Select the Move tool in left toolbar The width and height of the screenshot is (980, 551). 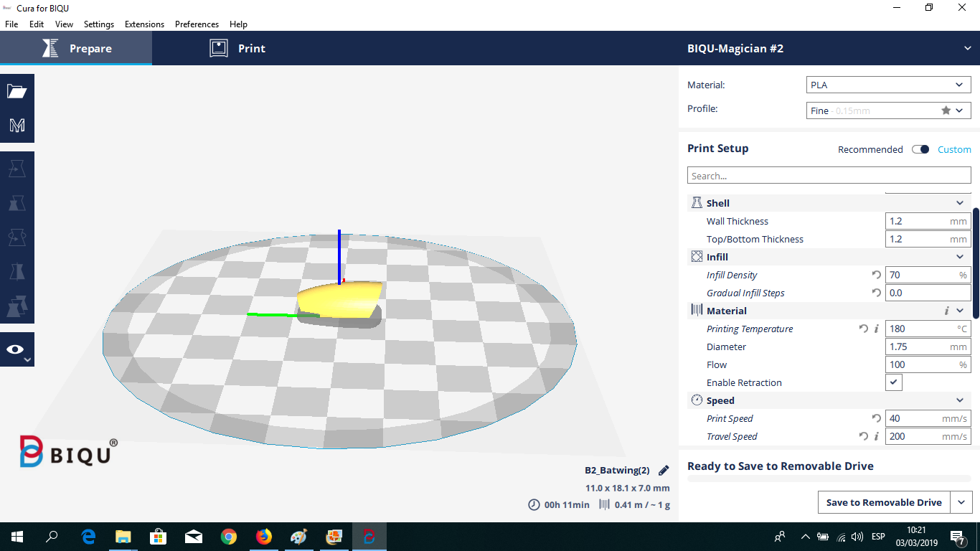click(x=17, y=169)
